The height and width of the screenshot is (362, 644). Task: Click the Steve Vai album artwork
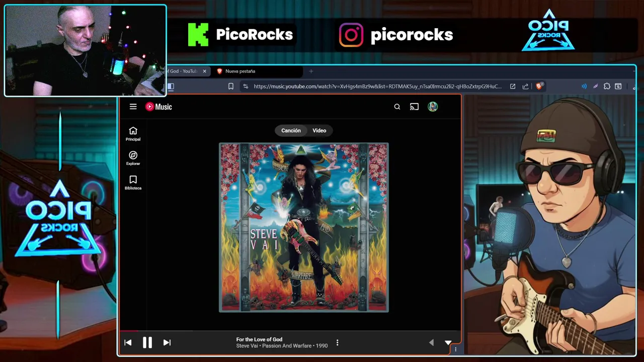coord(303,227)
